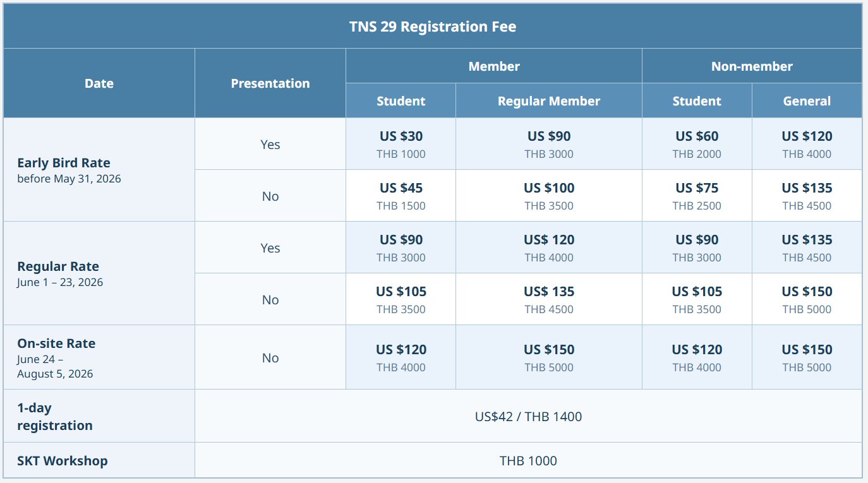Click the THB 4000 on-site member student price
868x483 pixels.
tap(401, 367)
